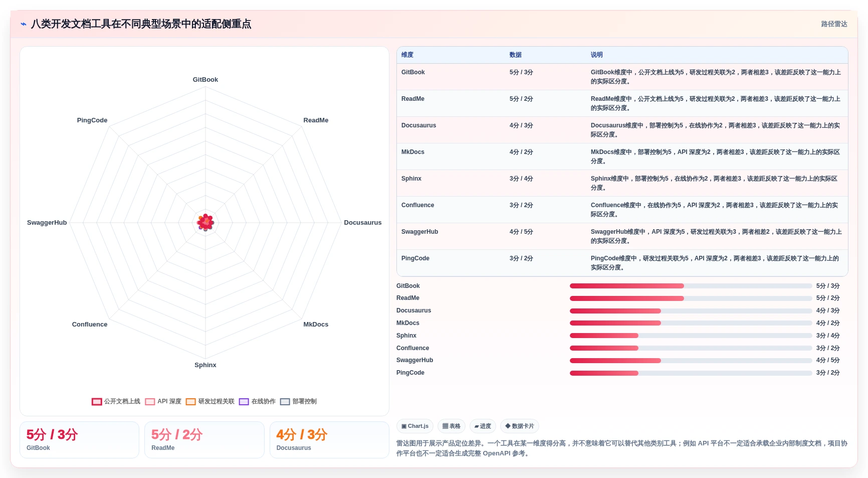Click the SwaggerHub radar axis label
This screenshot has height=478, width=868.
(x=47, y=223)
